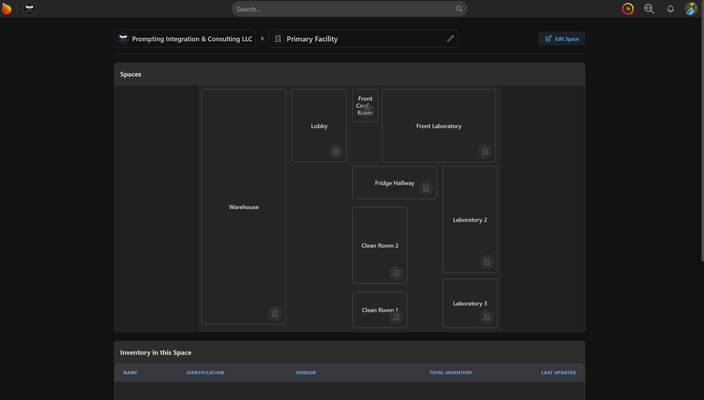Image resolution: width=704 pixels, height=400 pixels.
Task: Click the search magnifier icon in search bar
Action: 459,9
